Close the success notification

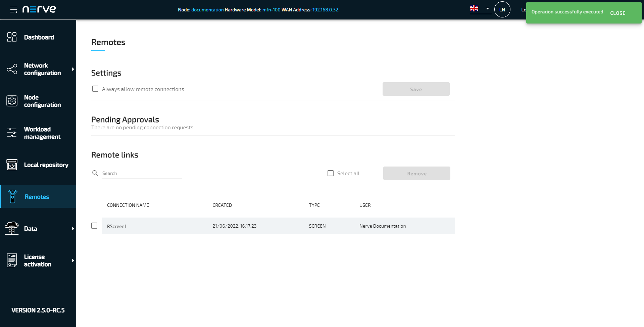point(617,13)
